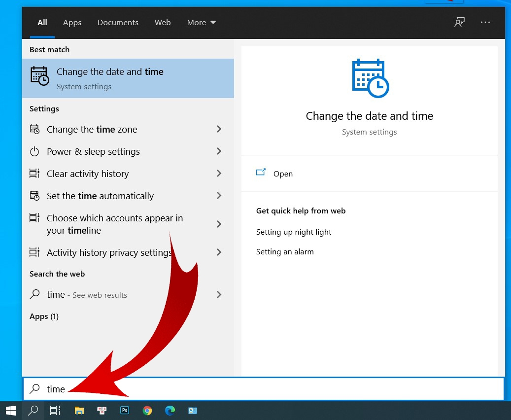This screenshot has width=511, height=420.
Task: Click the icon next to Clear activity history
Action: tap(34, 174)
